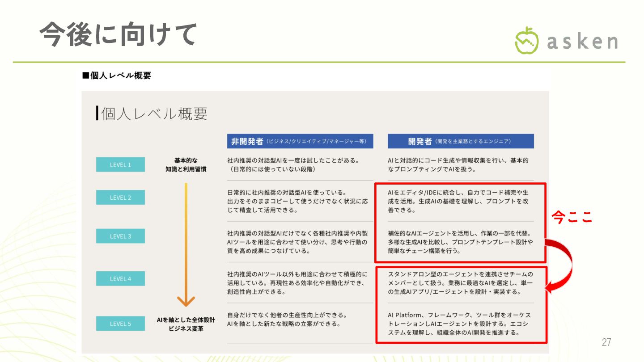The image size is (644, 362).
Task: Click the ■個人レベル概要 subheading
Action: point(117,76)
